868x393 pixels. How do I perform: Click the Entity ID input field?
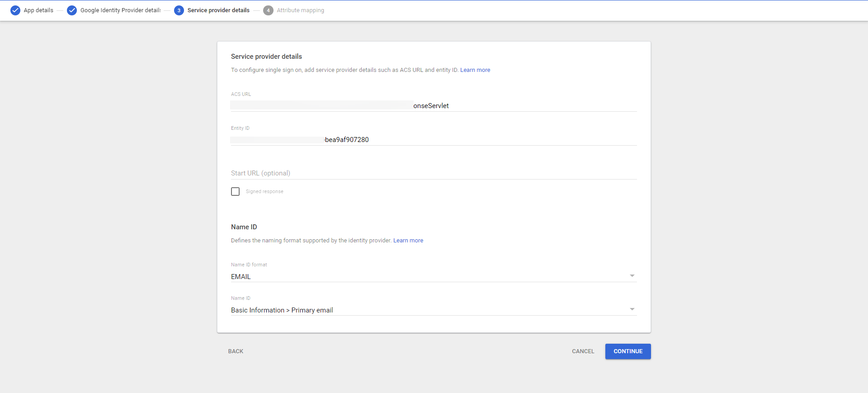[x=434, y=140]
